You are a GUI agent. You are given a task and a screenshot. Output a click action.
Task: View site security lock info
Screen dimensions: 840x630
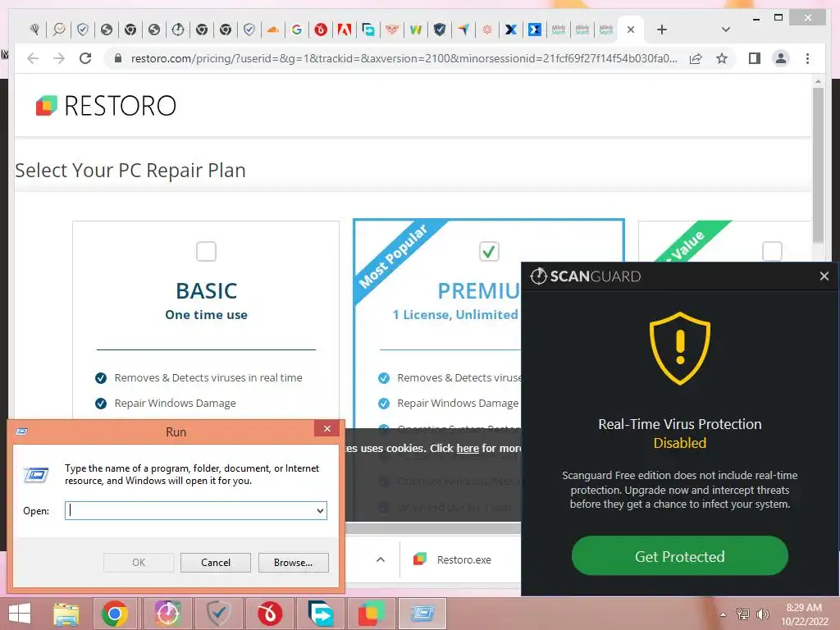point(118,58)
